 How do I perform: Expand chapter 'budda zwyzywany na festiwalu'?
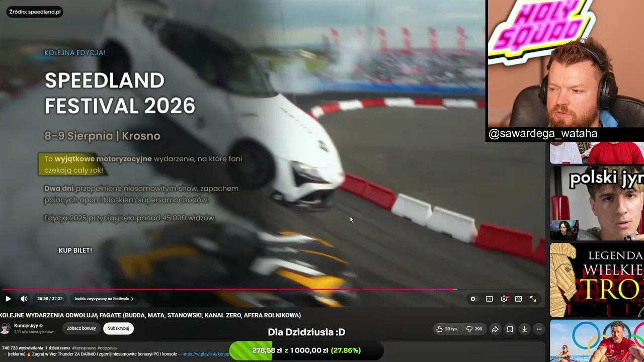tap(104, 299)
